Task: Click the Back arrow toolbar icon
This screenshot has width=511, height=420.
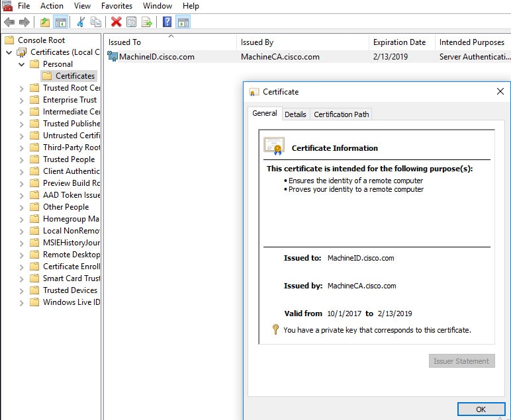Action: click(9, 22)
